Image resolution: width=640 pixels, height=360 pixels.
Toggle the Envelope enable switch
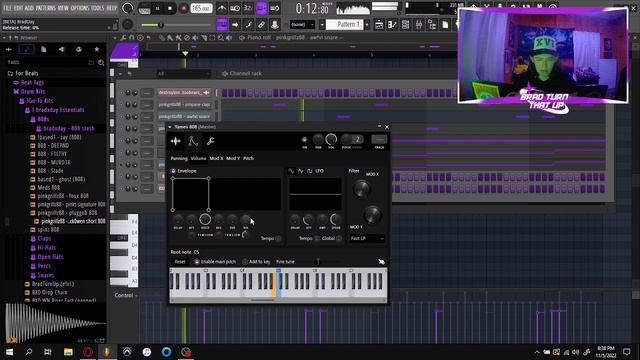[x=173, y=171]
